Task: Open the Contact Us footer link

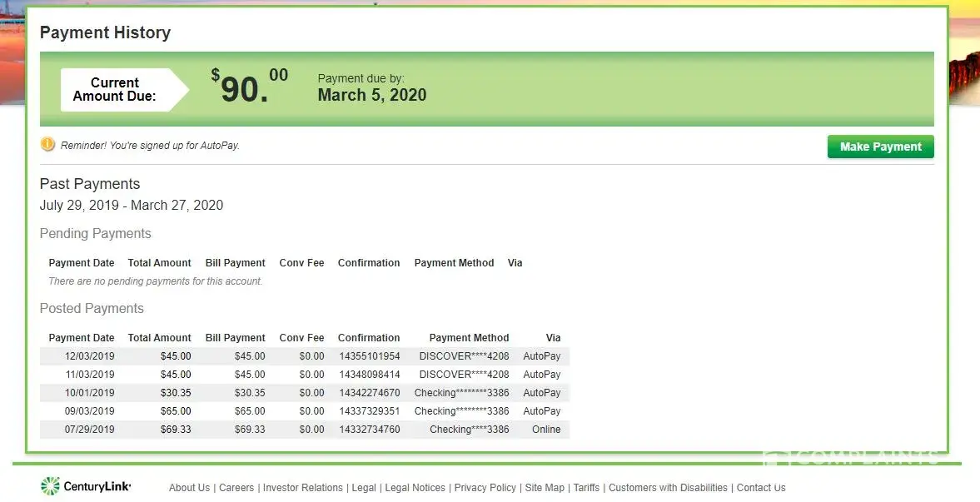Action: coord(761,488)
